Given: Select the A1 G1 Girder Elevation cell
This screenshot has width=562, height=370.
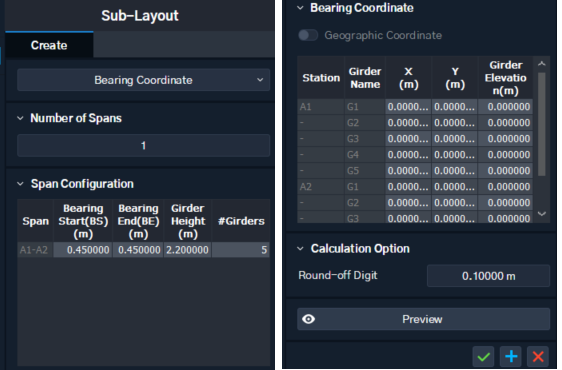Looking at the screenshot, I should click(x=505, y=107).
